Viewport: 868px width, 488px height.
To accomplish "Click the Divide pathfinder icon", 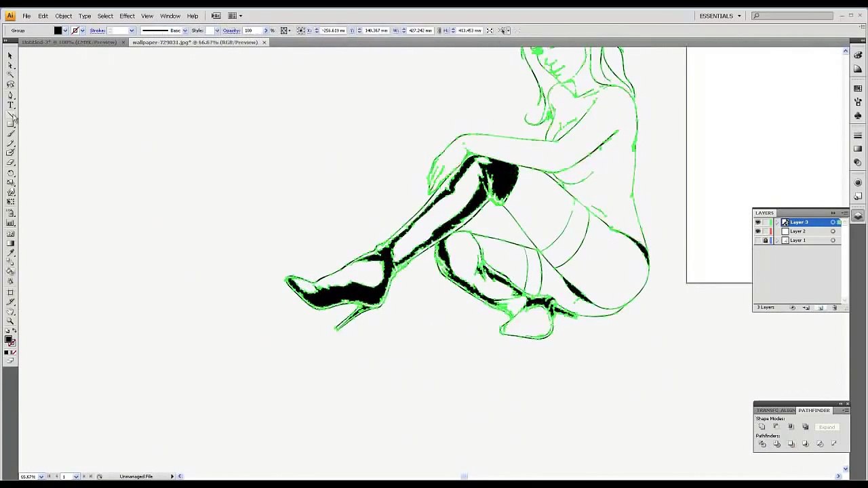I will 762,444.
